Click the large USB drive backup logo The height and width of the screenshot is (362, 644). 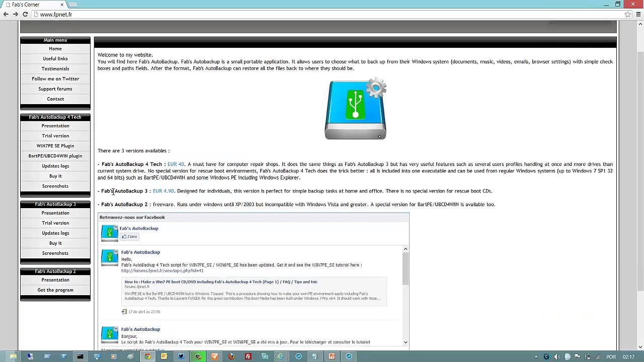pyautogui.click(x=356, y=109)
